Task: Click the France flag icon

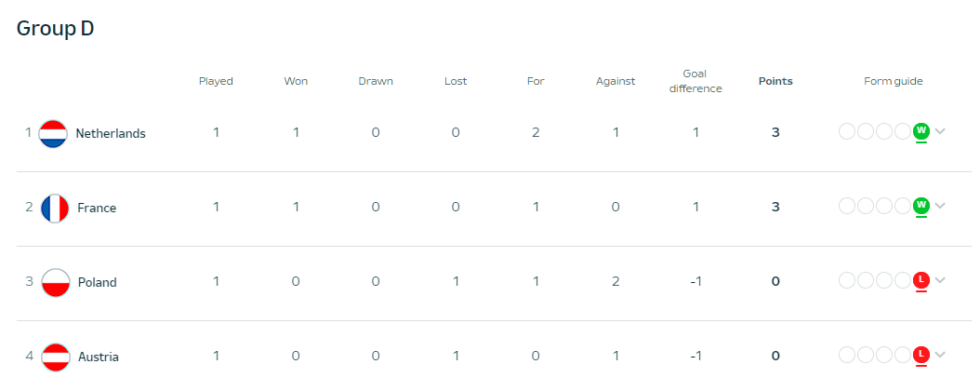Action: (55, 208)
